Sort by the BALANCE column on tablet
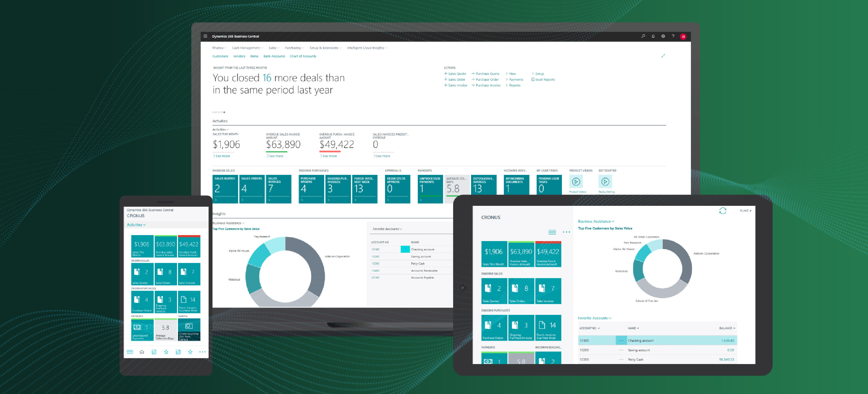Viewport: 868px width, 394px height. (x=727, y=328)
